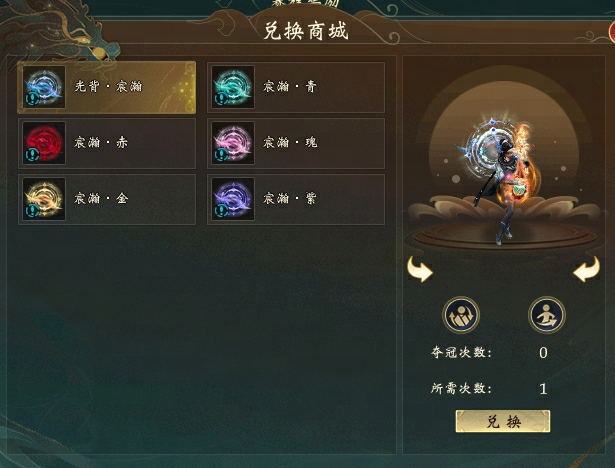Viewport: 615px width, 468px height.
Task: Open info badge on 宸瀚·紫 icon
Action: (221, 211)
